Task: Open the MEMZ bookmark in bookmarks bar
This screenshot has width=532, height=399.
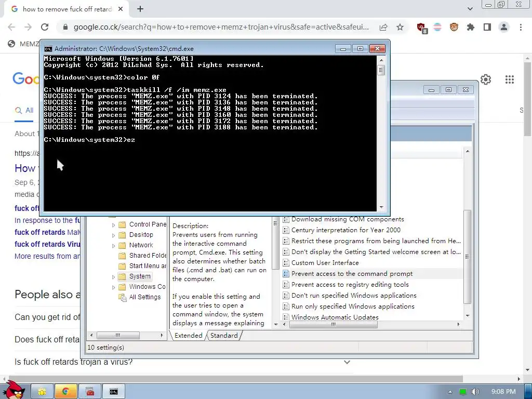Action: point(23,44)
